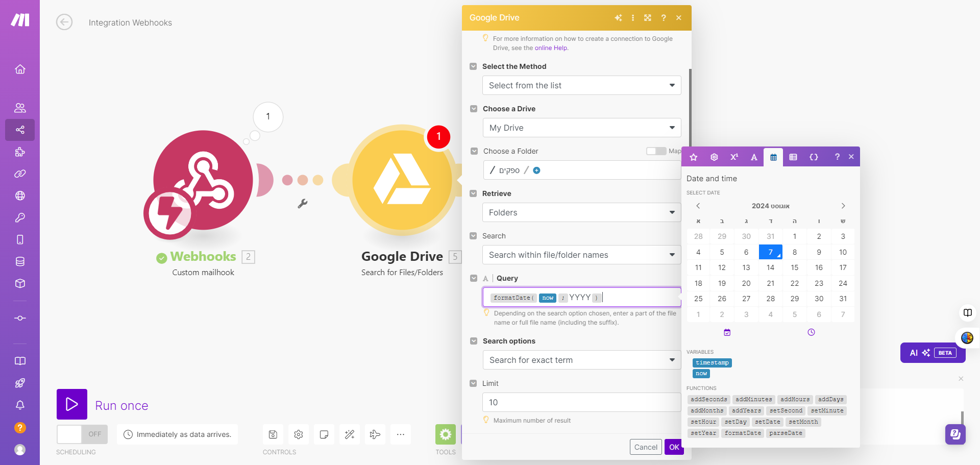Click the Run once play button

(72, 404)
